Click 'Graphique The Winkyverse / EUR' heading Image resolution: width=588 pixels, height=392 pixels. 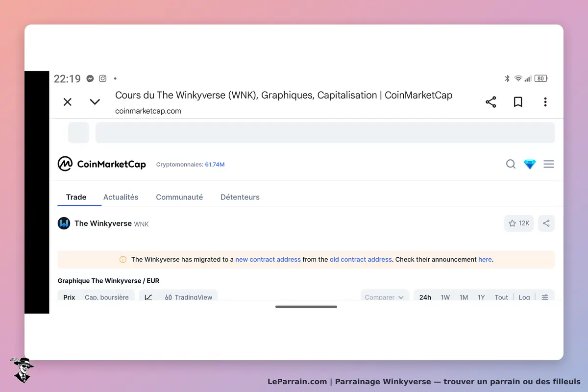pyautogui.click(x=108, y=281)
